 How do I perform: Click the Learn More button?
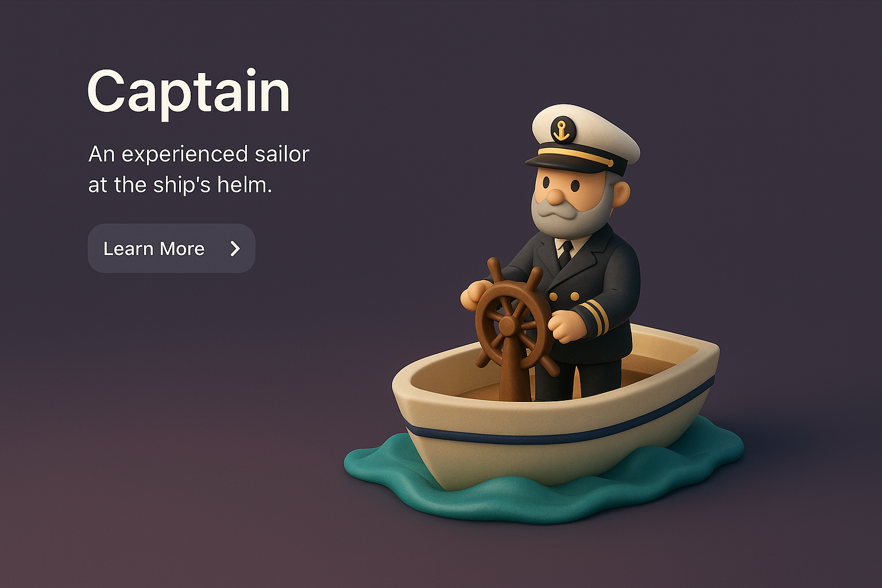[x=171, y=248]
